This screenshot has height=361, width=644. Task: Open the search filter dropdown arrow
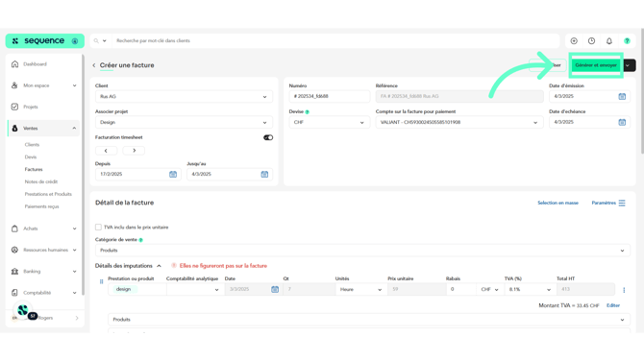[x=105, y=41]
